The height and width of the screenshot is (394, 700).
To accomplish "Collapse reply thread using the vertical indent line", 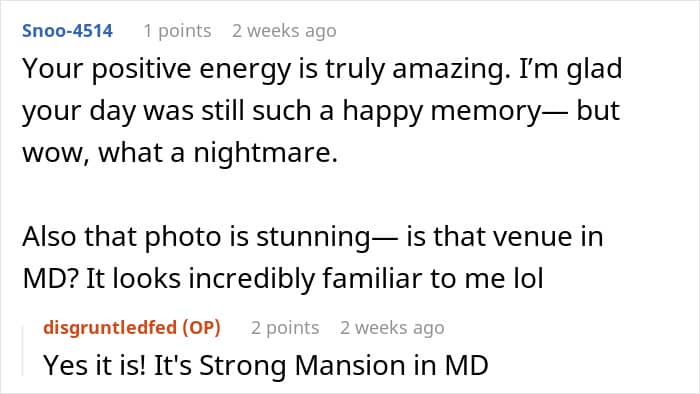I will [23, 351].
